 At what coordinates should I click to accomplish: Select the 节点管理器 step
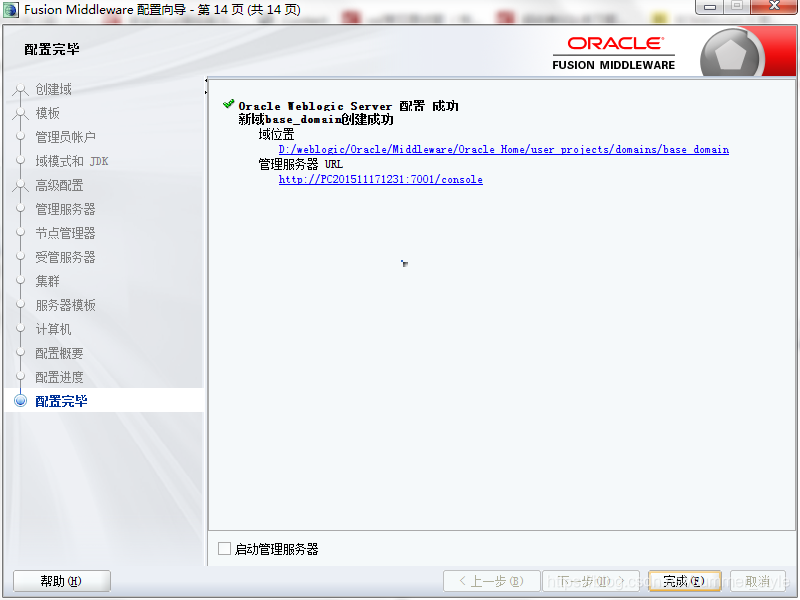(x=65, y=233)
